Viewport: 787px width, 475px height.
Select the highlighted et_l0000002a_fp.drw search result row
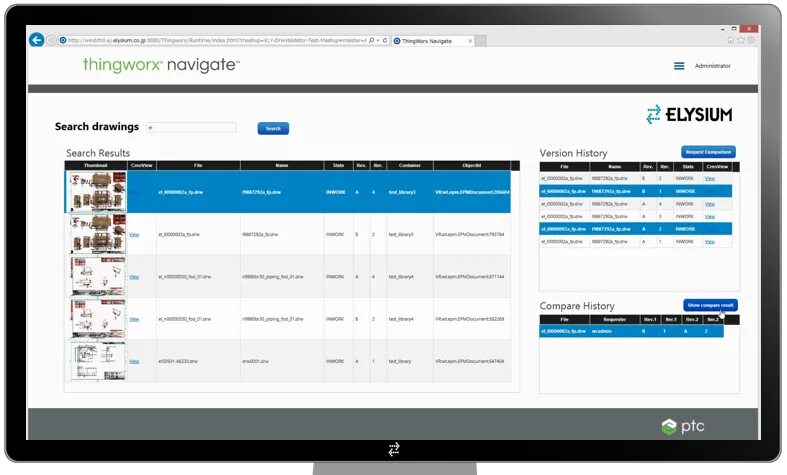(288, 192)
